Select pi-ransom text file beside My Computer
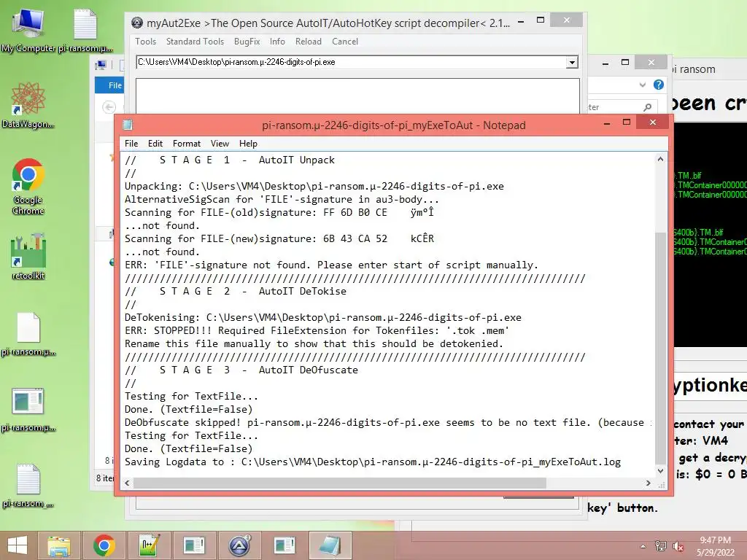This screenshot has height=560, width=747. (x=85, y=30)
